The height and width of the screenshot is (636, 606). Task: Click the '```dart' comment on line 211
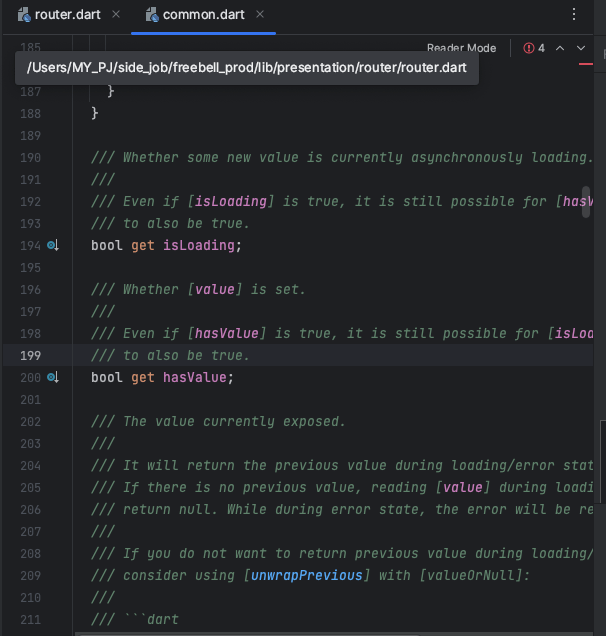coord(151,620)
